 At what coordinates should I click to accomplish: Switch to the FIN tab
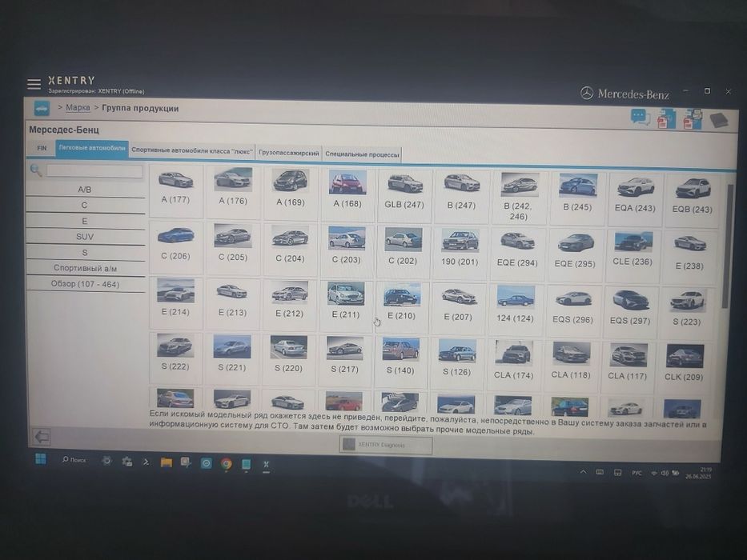coord(42,148)
